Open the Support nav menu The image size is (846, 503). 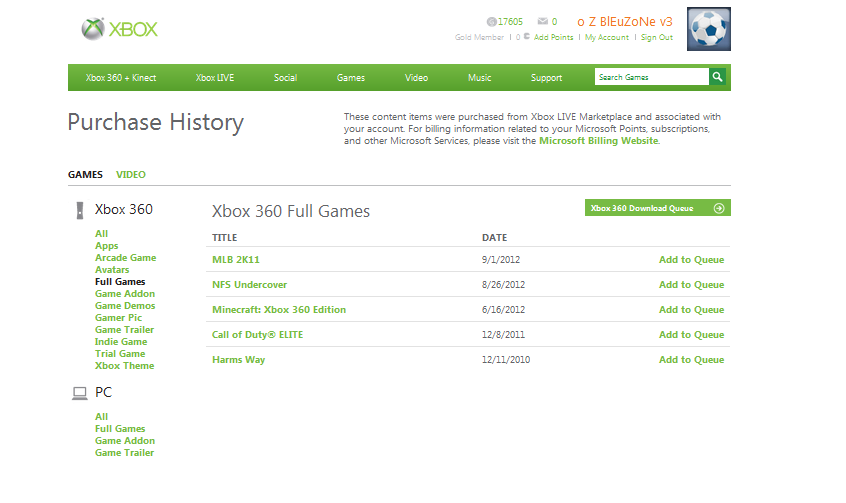point(547,78)
